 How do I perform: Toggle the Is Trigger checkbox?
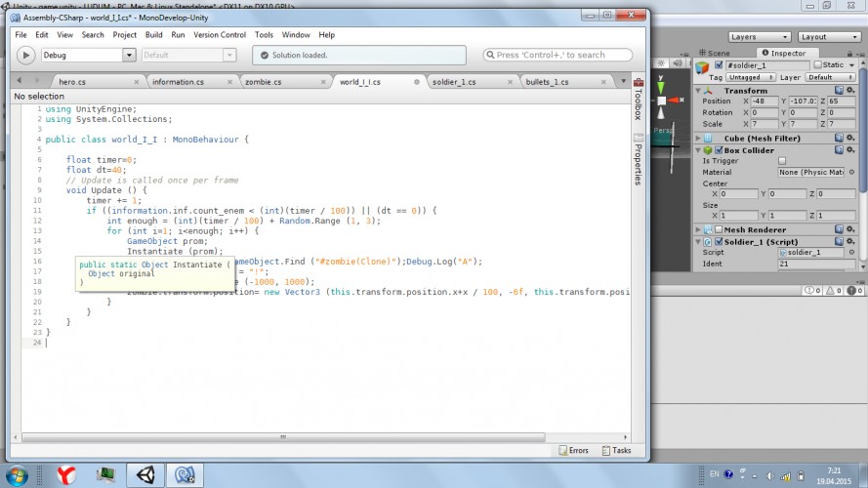tap(782, 161)
